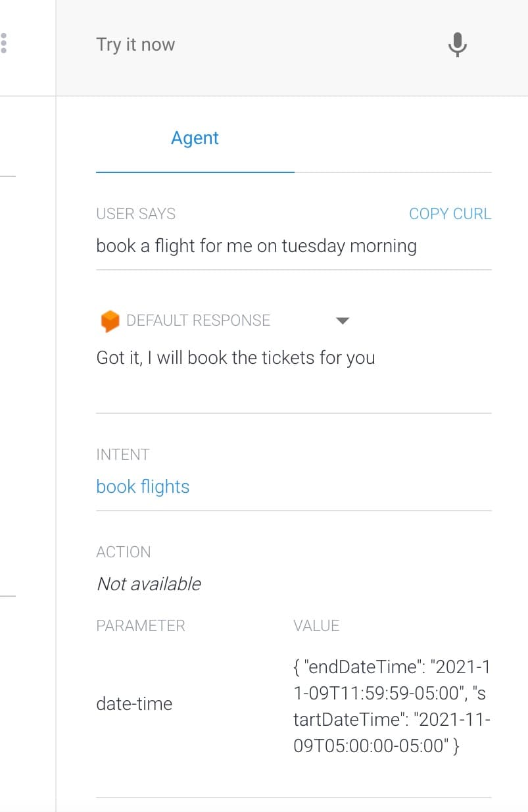Select the date-time parameter name

[x=134, y=703]
